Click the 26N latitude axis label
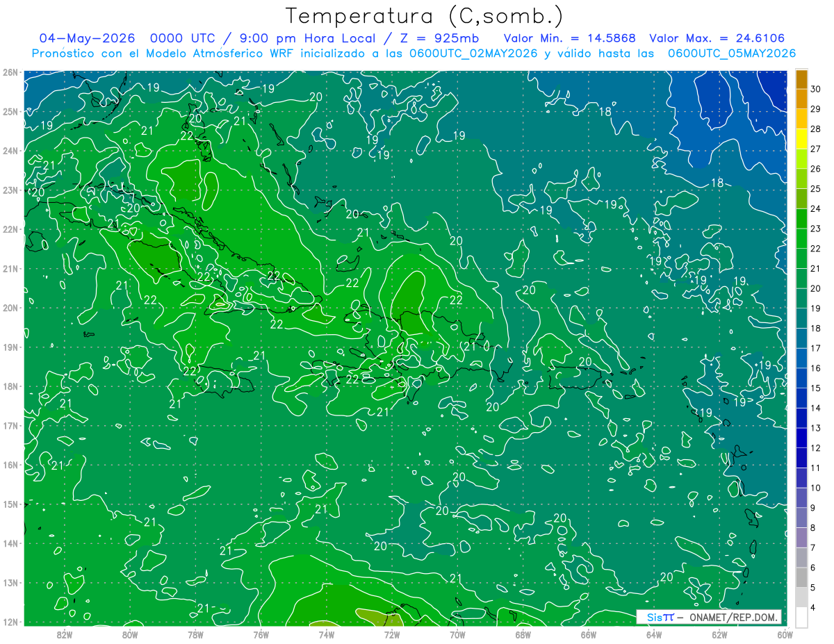 click(x=10, y=72)
